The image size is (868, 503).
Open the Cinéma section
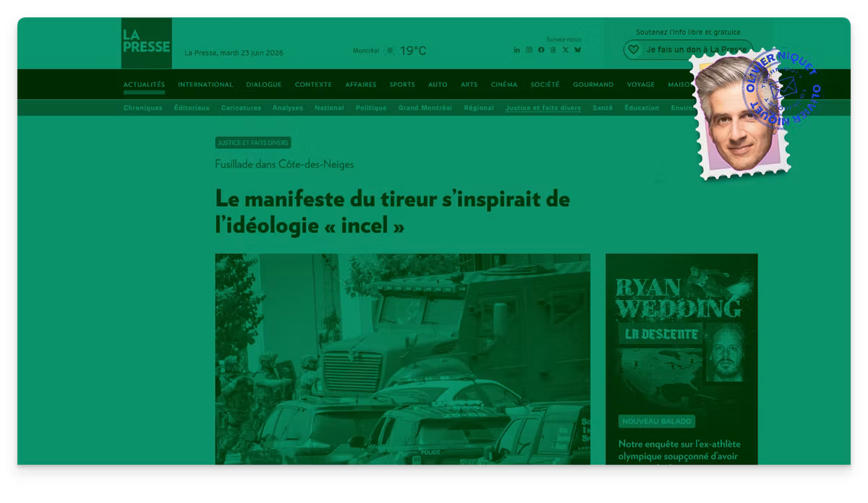504,85
